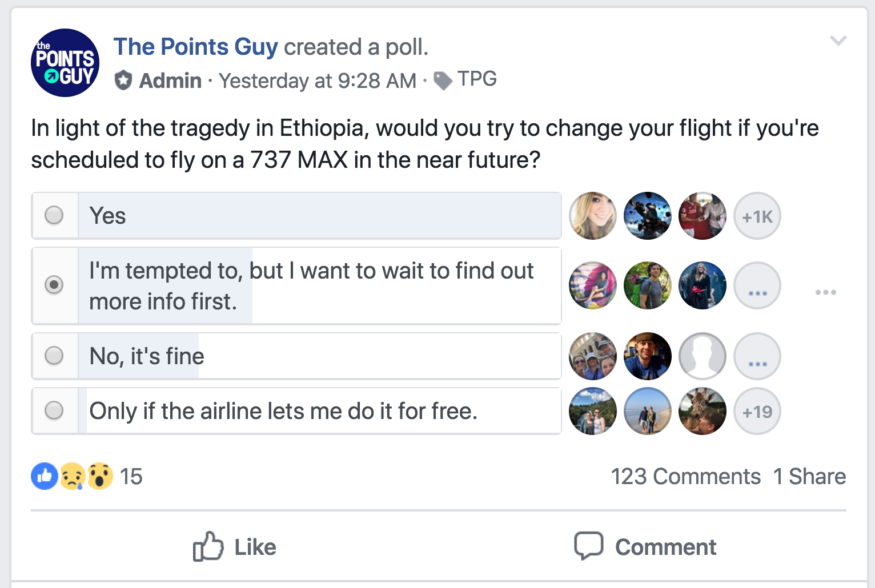Viewport: 875px width, 588px height.
Task: Click the "1 Share" count
Action: [x=809, y=476]
